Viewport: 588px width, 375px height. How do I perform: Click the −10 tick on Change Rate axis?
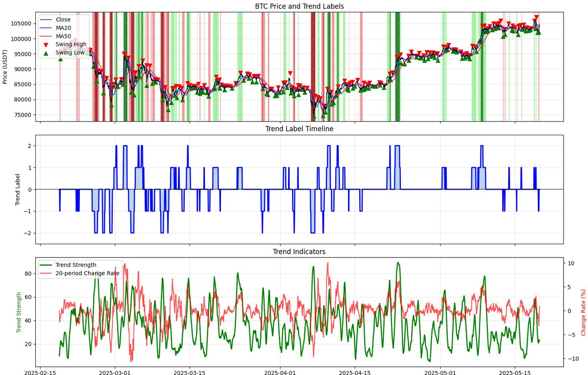point(572,359)
